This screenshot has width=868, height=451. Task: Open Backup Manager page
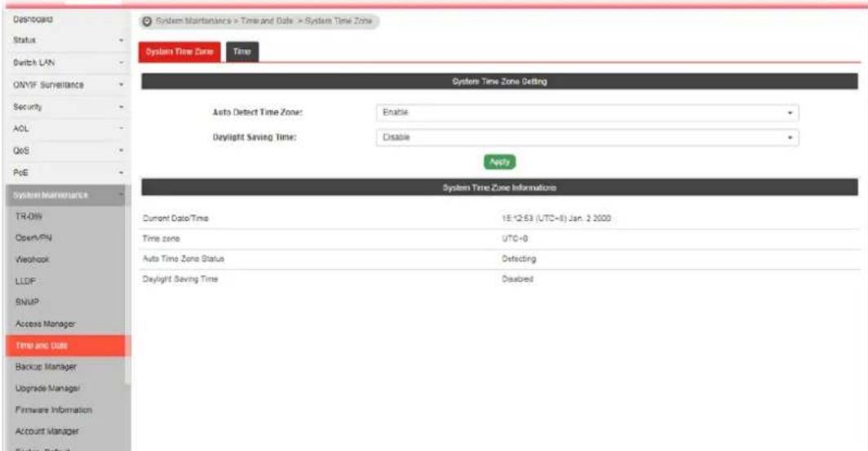click(46, 366)
